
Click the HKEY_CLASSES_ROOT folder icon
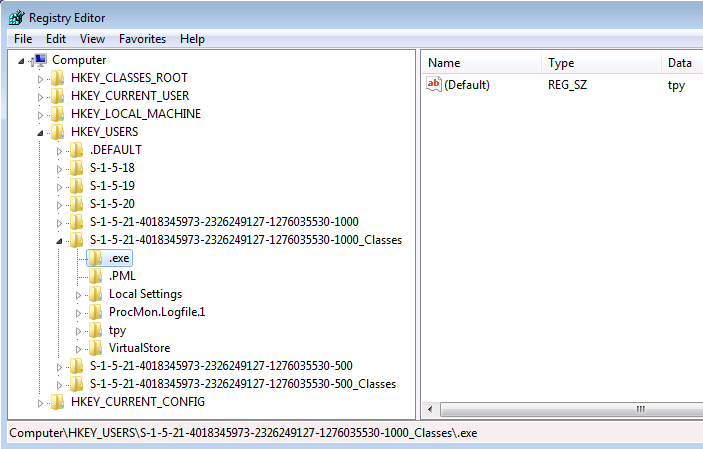[58, 78]
